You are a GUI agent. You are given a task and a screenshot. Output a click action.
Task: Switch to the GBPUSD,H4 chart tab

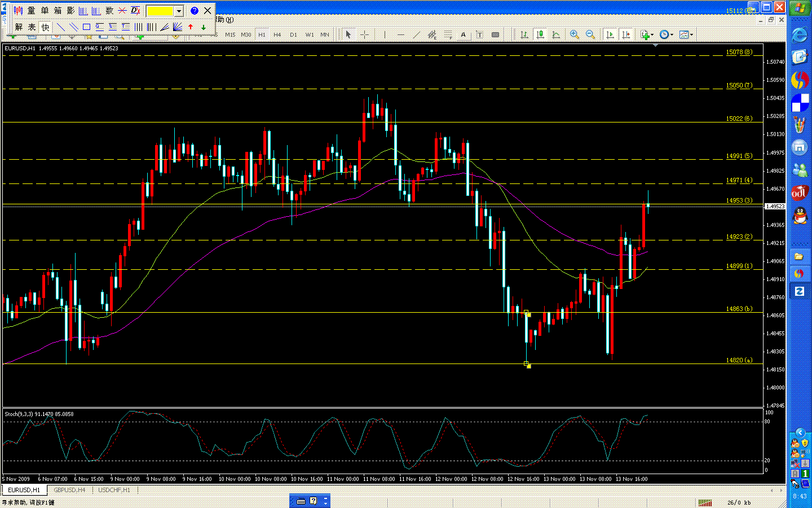[69, 490]
